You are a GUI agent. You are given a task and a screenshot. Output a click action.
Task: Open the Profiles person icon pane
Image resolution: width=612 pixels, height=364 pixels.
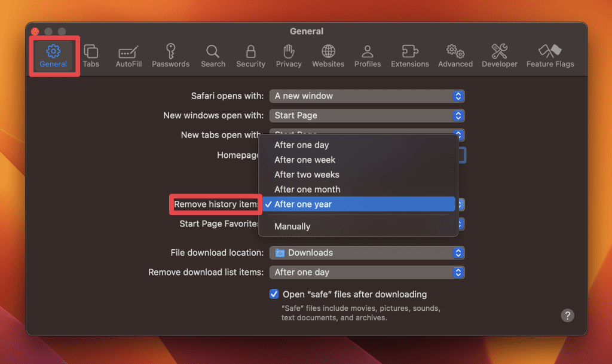(368, 56)
